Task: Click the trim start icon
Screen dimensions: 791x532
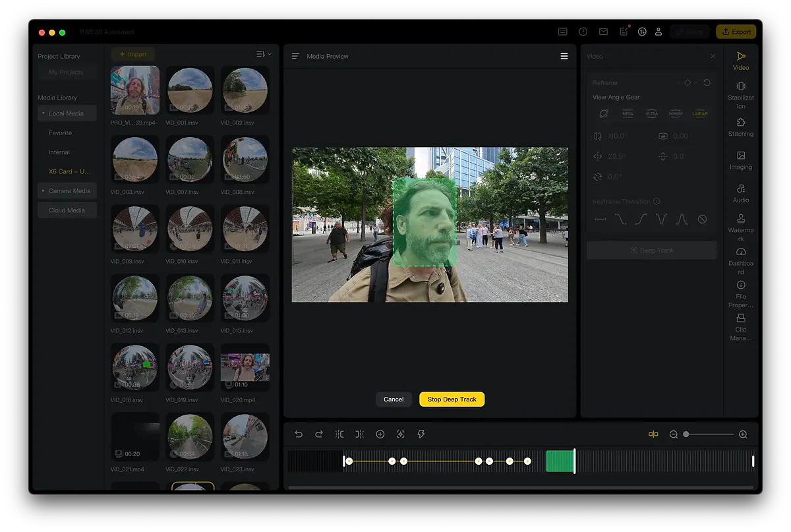Action: point(339,434)
